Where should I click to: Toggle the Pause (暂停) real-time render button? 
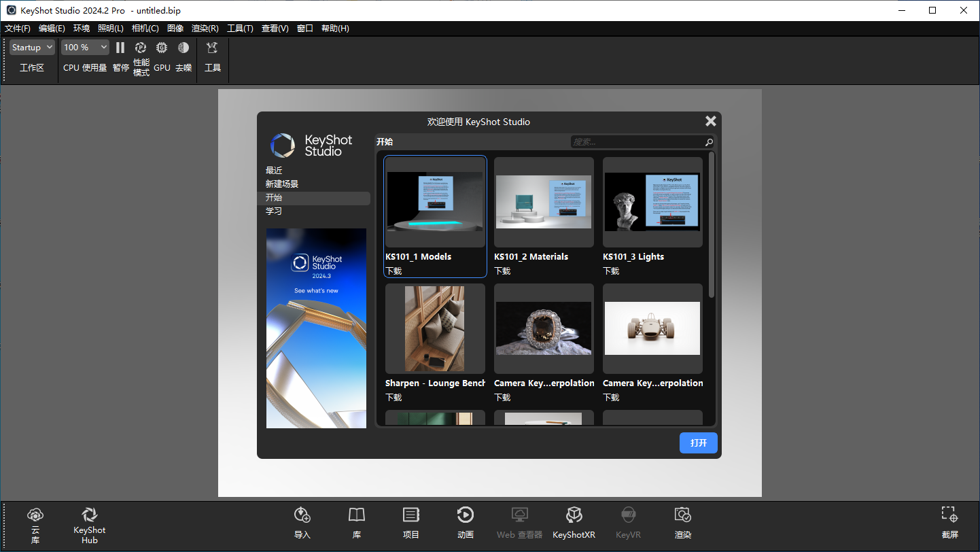coord(120,57)
